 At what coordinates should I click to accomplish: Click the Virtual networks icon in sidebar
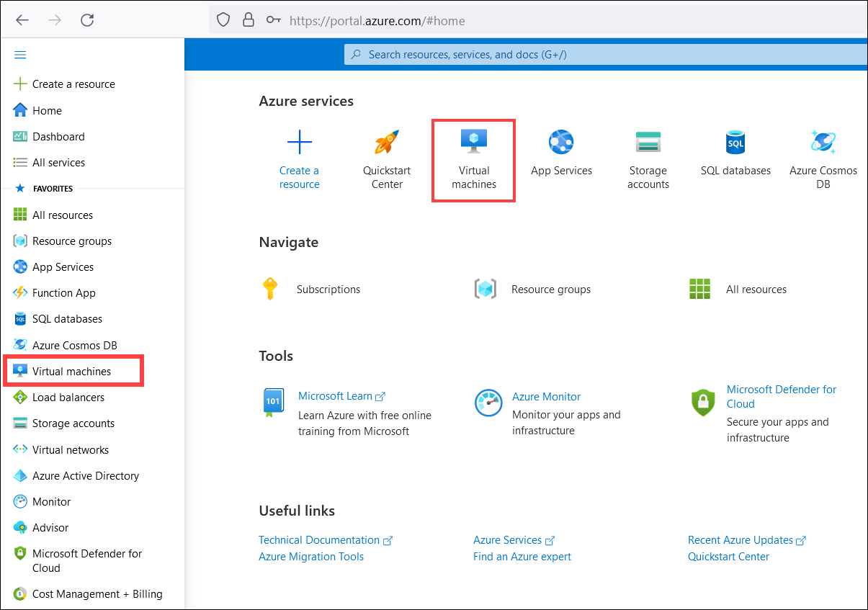(x=20, y=450)
